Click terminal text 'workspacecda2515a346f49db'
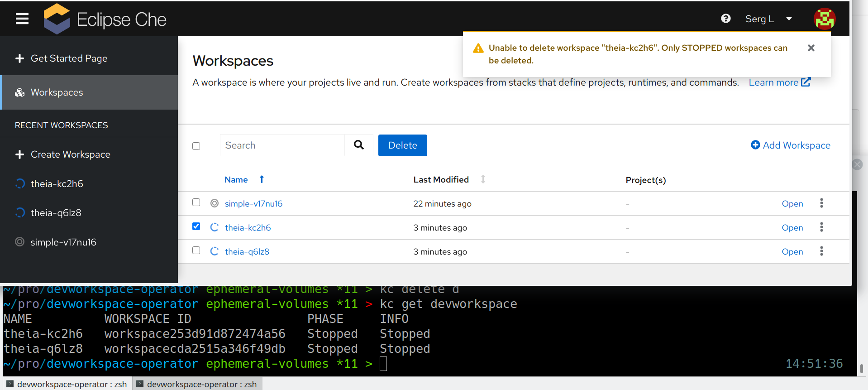Image resolution: width=868 pixels, height=390 pixels. (x=195, y=349)
